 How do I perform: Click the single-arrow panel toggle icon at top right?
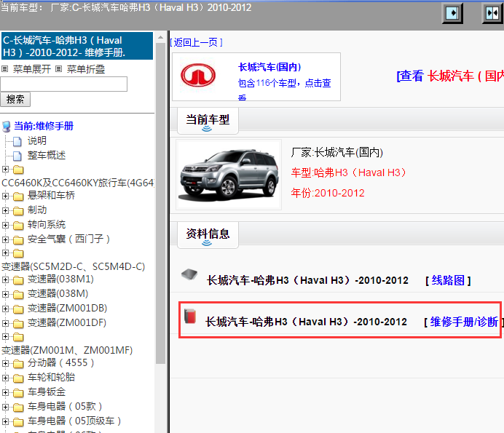[452, 14]
